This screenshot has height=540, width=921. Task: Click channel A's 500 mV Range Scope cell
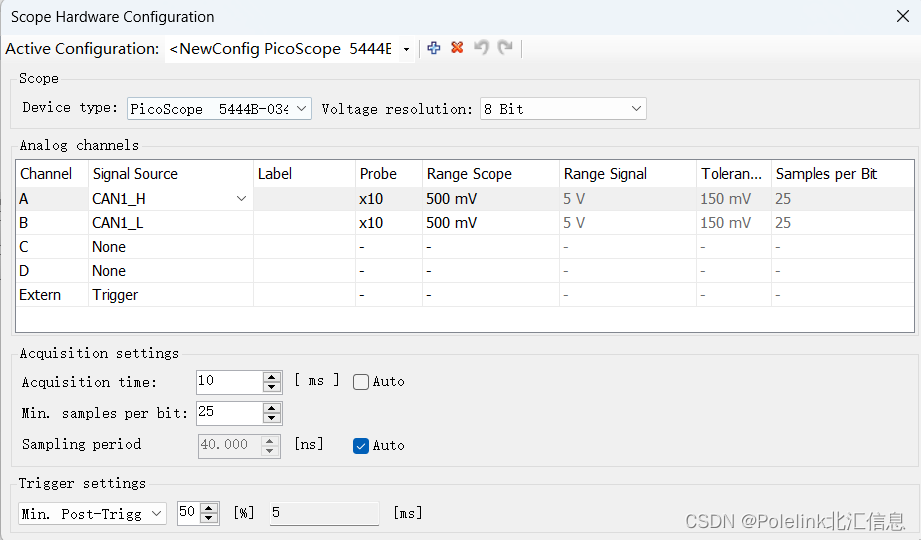tap(490, 199)
